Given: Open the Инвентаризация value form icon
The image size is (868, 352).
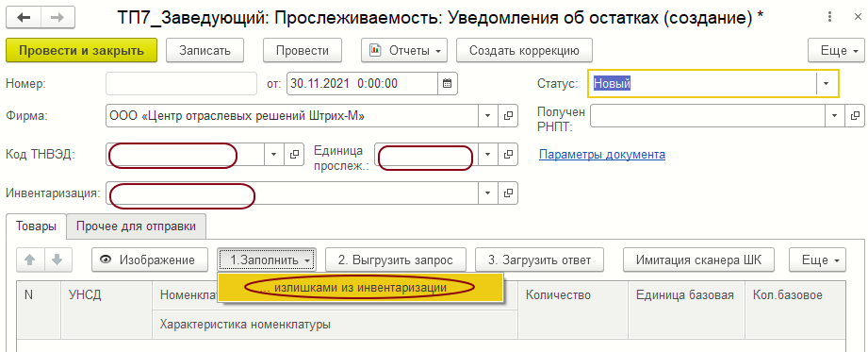Looking at the screenshot, I should coord(508,193).
